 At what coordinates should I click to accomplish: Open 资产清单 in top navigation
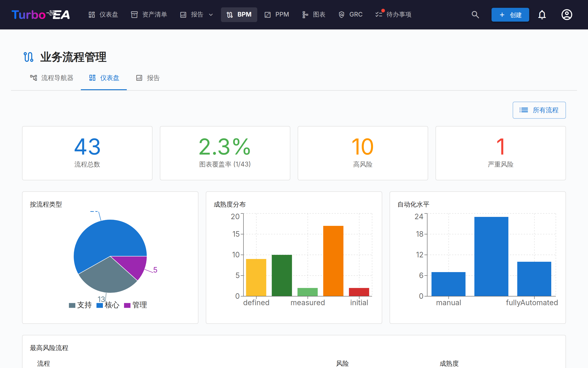(x=149, y=14)
